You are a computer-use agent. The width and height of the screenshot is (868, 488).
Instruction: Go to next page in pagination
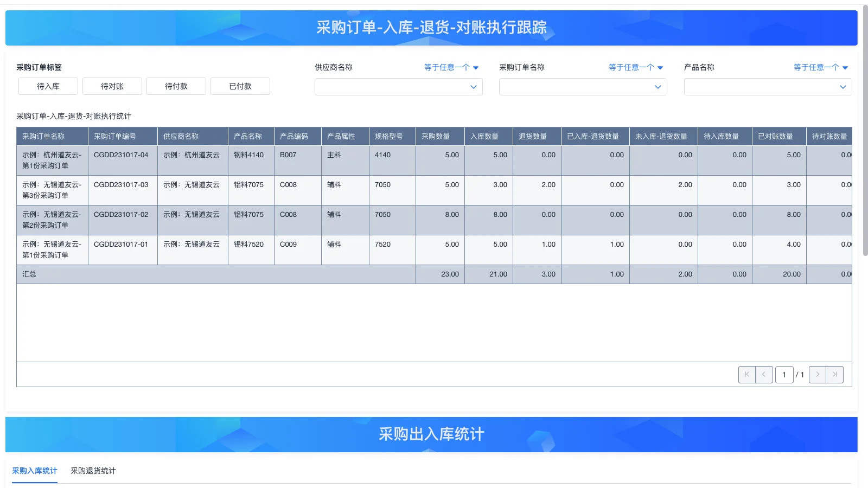click(x=817, y=375)
